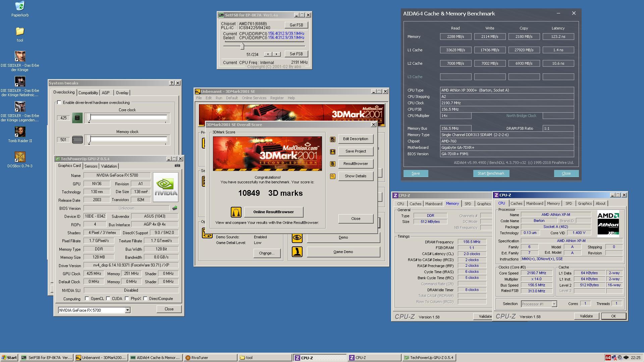
Task: Click the memory clock value field 501
Action: point(63,140)
